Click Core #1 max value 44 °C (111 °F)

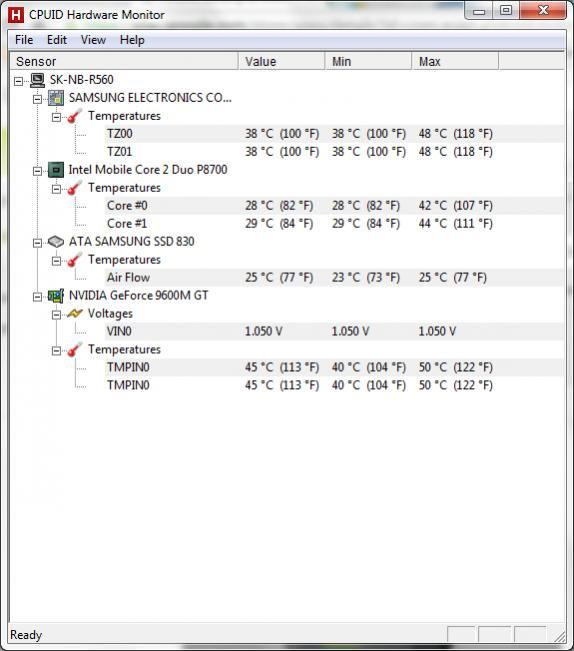pyautogui.click(x=455, y=223)
